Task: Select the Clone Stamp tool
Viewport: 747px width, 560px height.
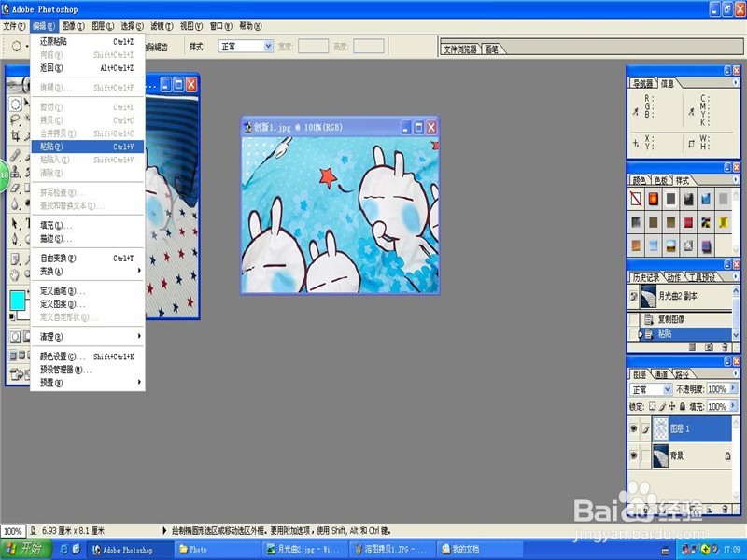Action: tap(15, 172)
